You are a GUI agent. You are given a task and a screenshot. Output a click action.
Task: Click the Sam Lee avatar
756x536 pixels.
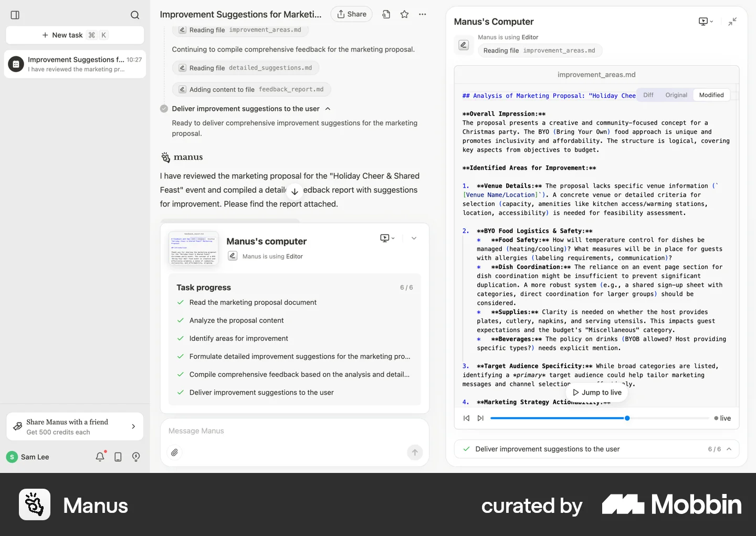12,457
